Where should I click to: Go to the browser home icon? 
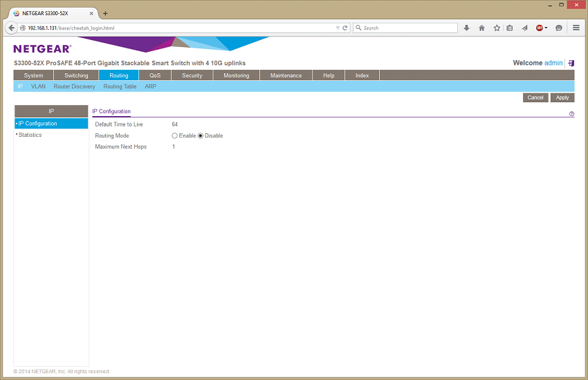[x=482, y=28]
